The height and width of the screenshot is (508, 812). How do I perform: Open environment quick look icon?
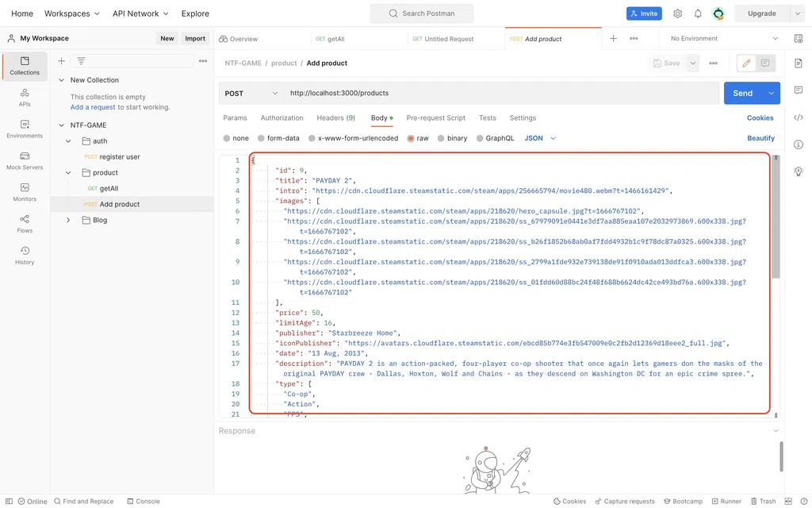coord(798,38)
